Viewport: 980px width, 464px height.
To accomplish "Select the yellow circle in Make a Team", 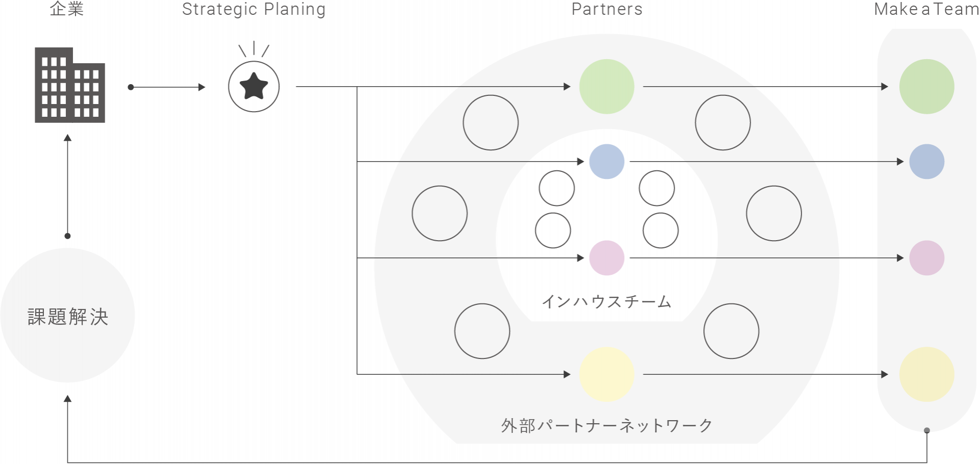I will (927, 374).
